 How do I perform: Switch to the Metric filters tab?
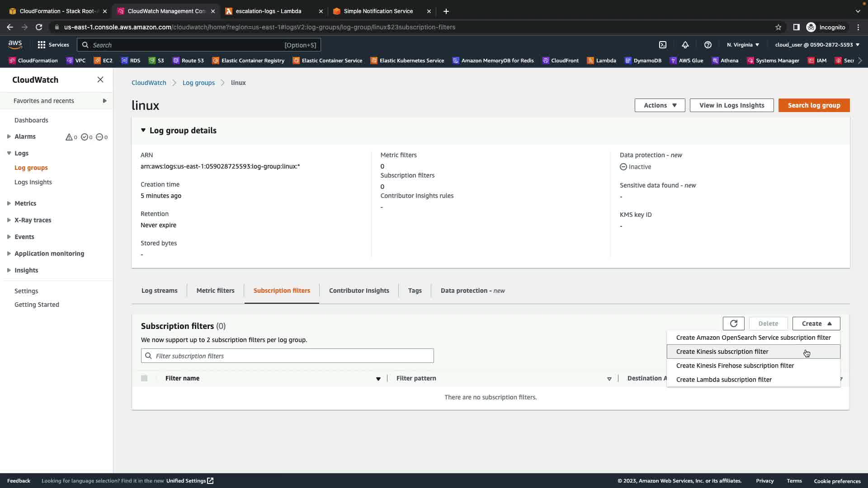tap(215, 291)
